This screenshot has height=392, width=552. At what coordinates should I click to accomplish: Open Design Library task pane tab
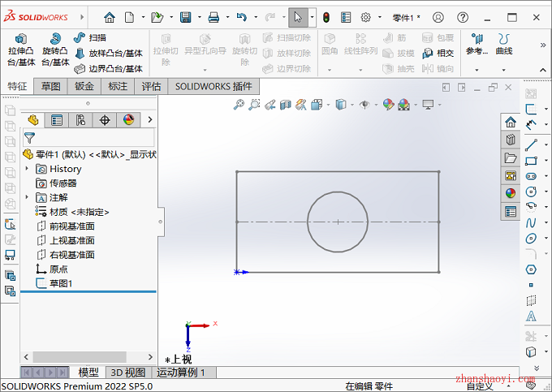(x=511, y=140)
